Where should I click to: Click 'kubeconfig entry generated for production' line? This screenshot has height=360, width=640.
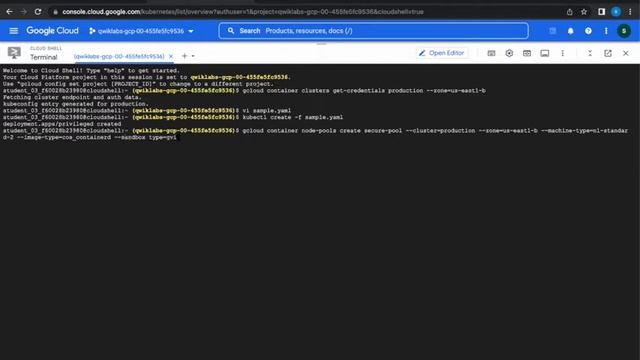pyautogui.click(x=76, y=104)
